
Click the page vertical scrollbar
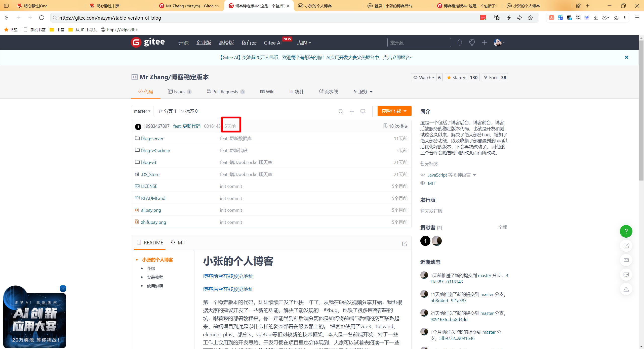tap(641, 111)
